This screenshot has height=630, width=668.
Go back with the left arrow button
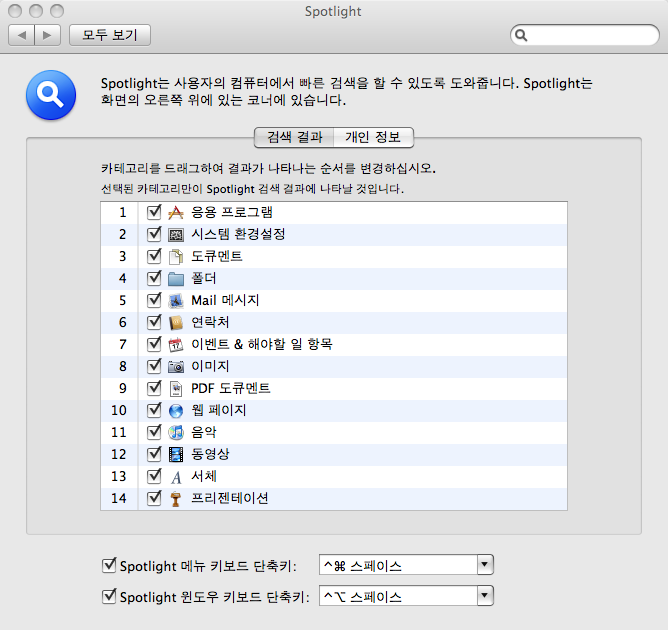(22, 35)
